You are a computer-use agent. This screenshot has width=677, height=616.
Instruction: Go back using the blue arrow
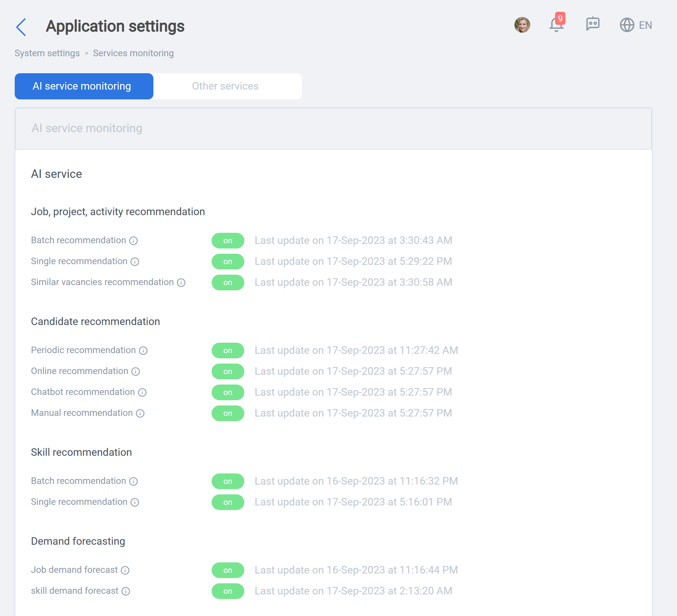pos(21,27)
